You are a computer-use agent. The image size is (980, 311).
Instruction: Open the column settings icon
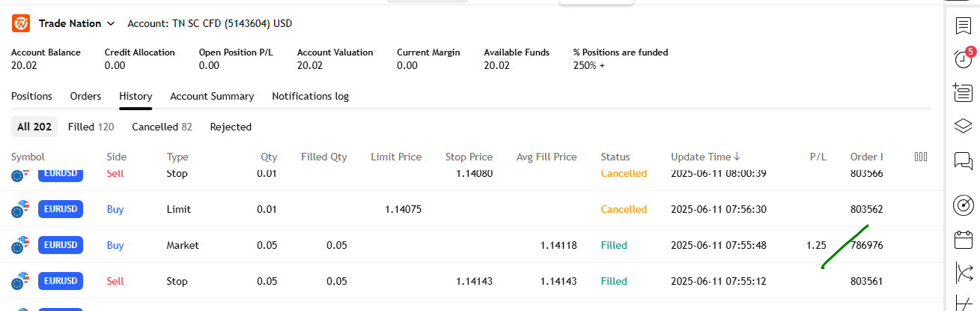click(921, 157)
